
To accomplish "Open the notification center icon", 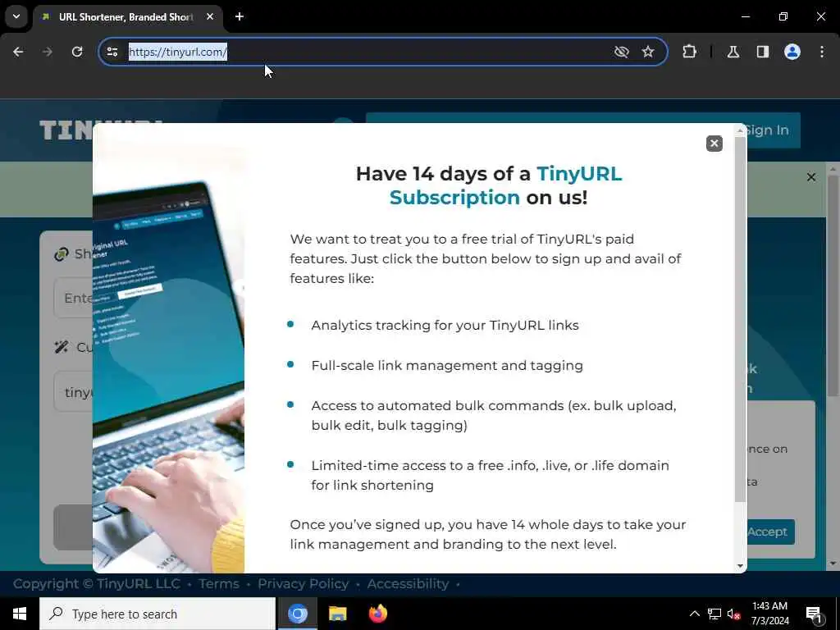I will click(x=814, y=614).
